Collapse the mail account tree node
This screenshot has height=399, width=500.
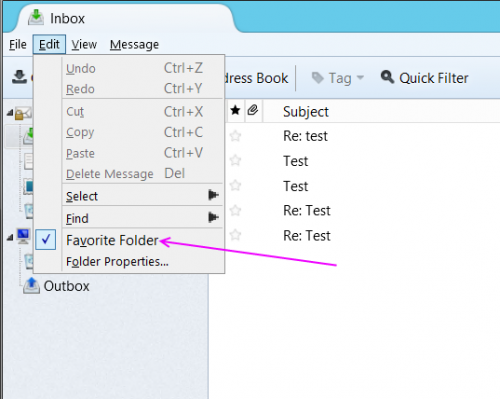pyautogui.click(x=10, y=114)
